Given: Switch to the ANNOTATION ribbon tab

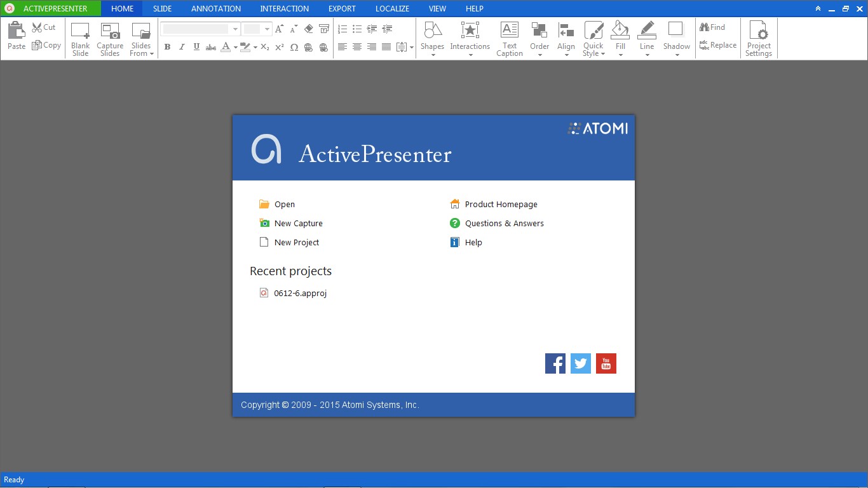Looking at the screenshot, I should pos(216,8).
